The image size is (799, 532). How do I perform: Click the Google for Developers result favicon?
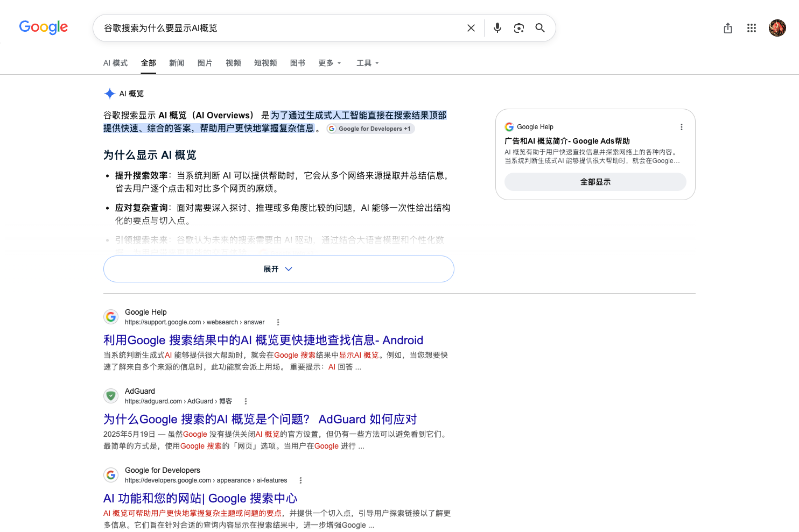[111, 475]
